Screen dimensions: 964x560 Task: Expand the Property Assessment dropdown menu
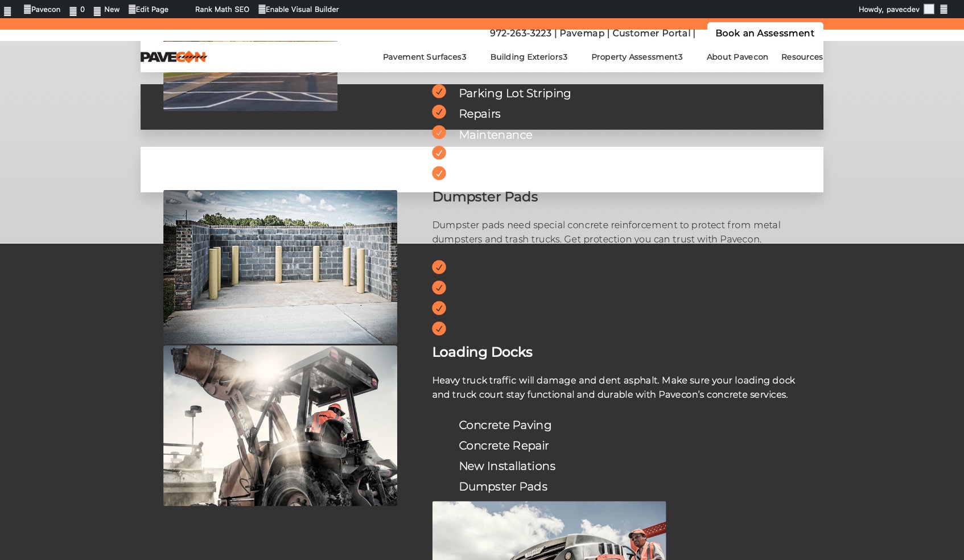pyautogui.click(x=637, y=57)
